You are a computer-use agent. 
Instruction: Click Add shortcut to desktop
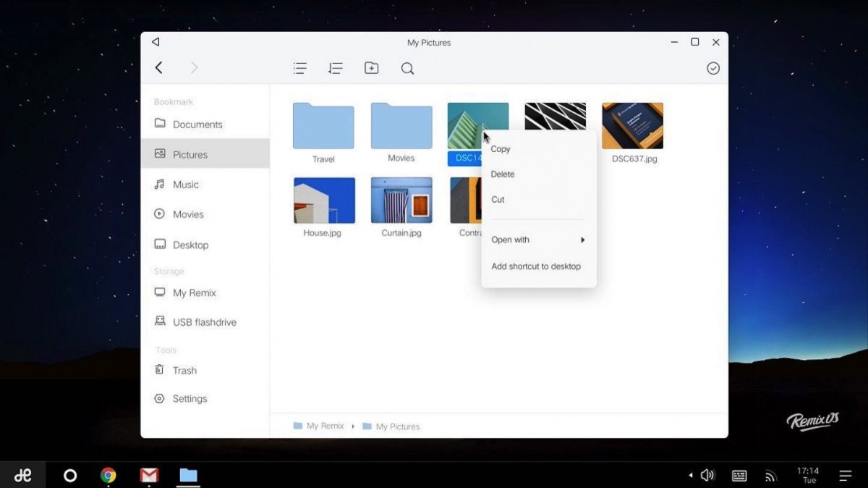[x=536, y=266]
